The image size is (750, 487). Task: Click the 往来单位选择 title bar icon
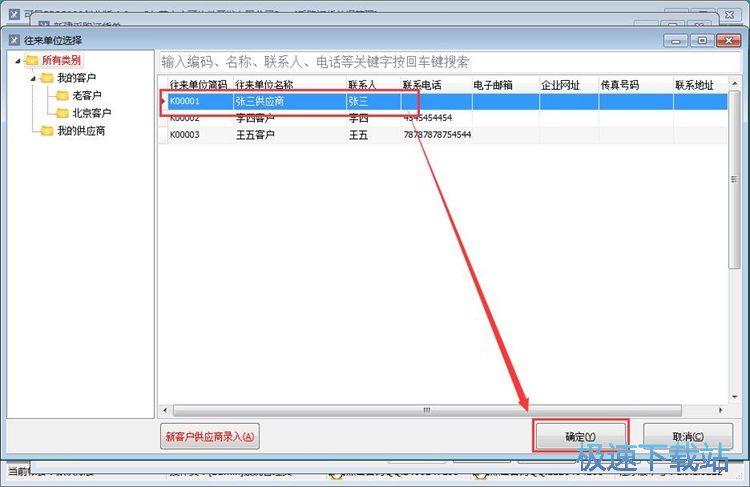coord(14,40)
